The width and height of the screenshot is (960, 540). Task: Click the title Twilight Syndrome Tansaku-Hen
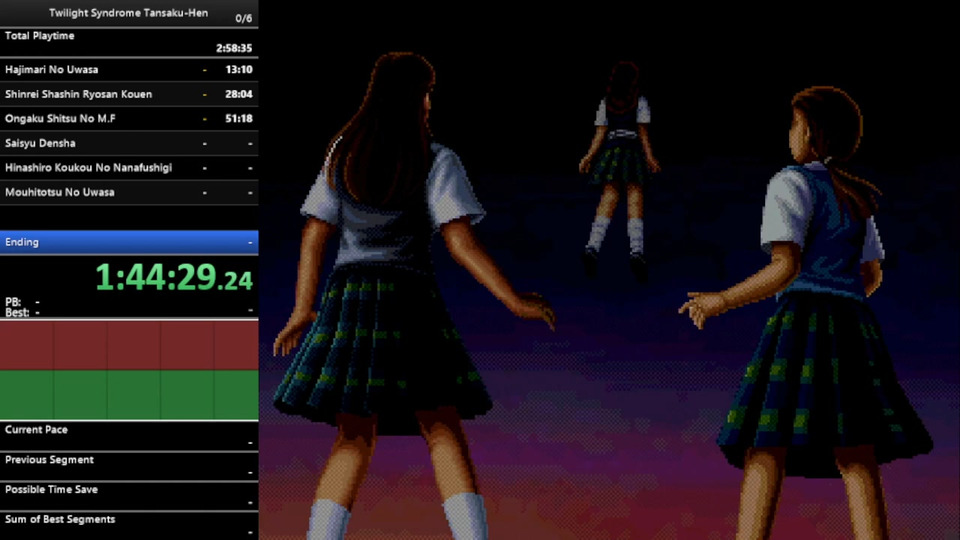(x=128, y=13)
